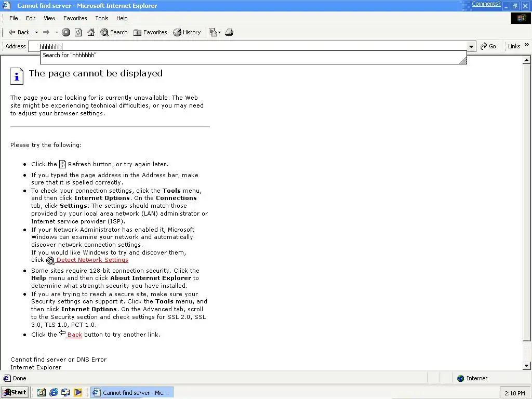Launch Windows Media Player Quick Launch icon
Screen dimensions: 532x399
coord(78,393)
